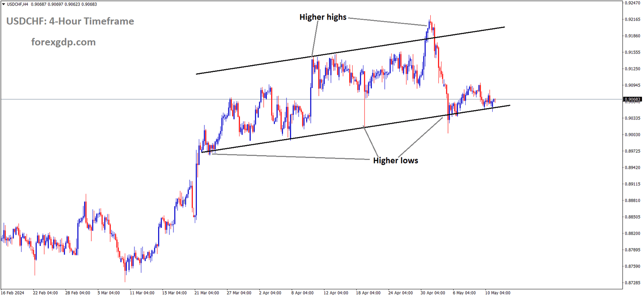Viewport: 644px width, 297px height.
Task: Click the 16 Feb 2024 date label
Action: click(x=12, y=293)
